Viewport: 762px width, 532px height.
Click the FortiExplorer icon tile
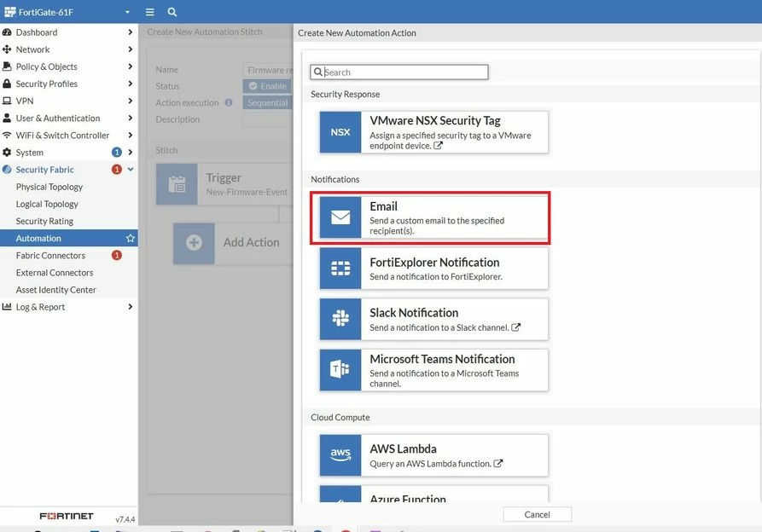(340, 269)
